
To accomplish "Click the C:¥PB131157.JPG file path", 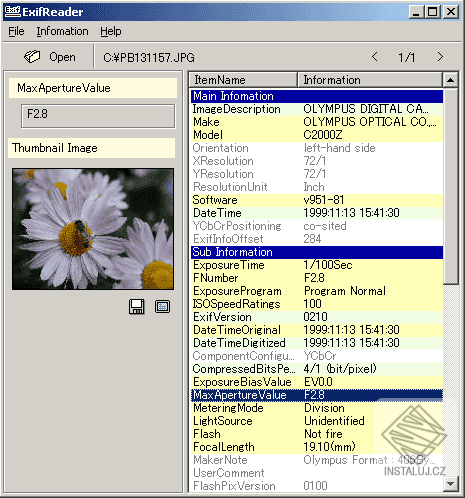I will point(149,58).
